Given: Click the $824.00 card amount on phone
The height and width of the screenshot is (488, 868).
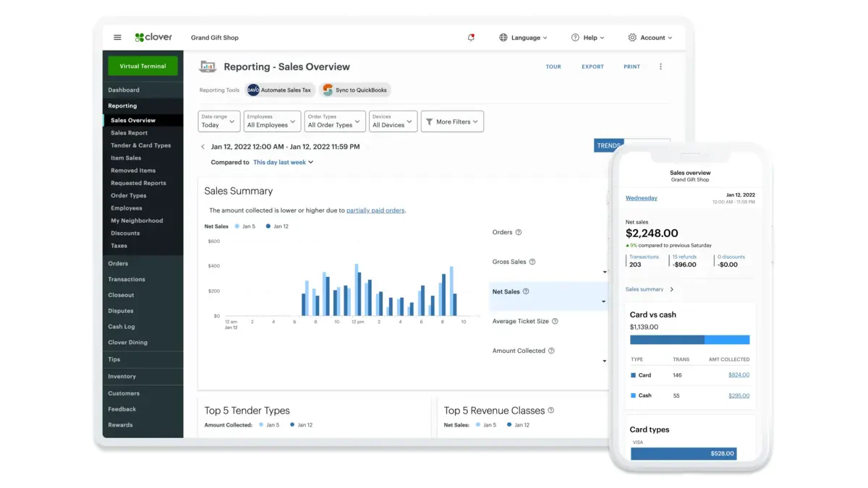Looking at the screenshot, I should 739,374.
